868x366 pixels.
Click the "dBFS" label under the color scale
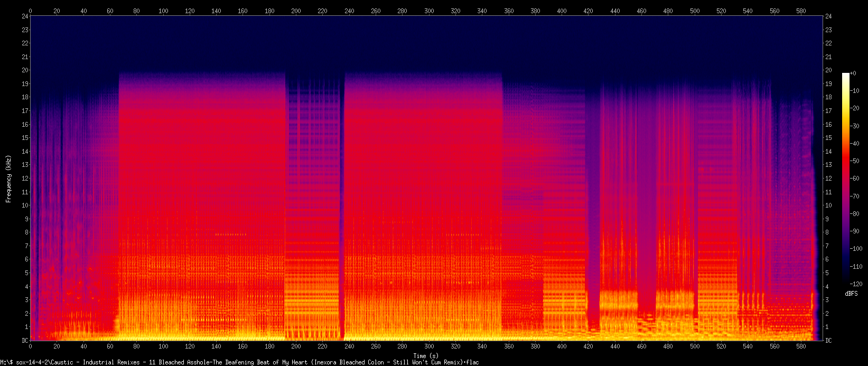pos(851,293)
